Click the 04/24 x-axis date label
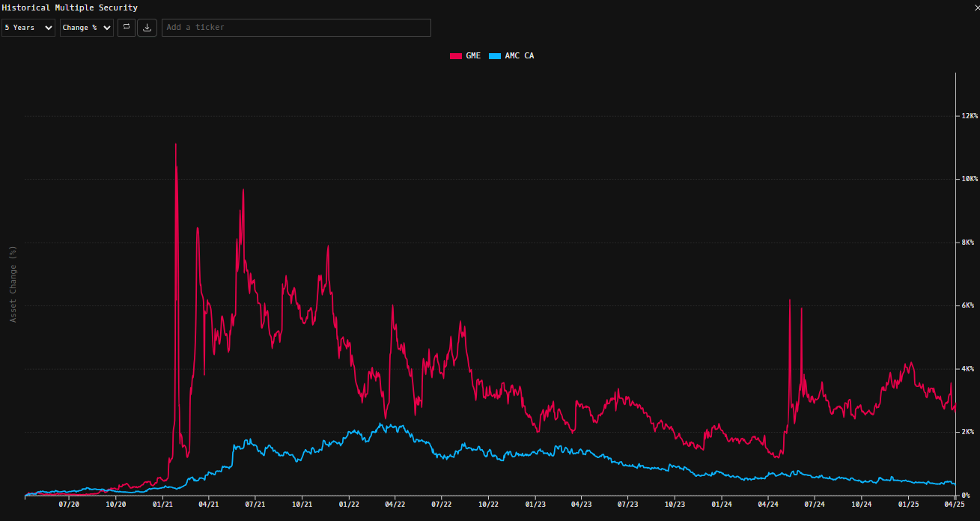The image size is (980, 521). tap(768, 505)
